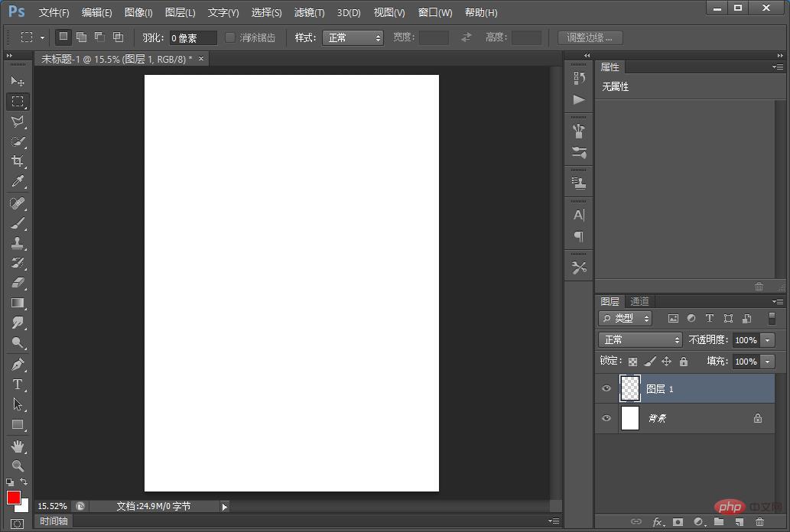The image size is (790, 532).
Task: Open the 文件(F) menu
Action: (x=54, y=12)
